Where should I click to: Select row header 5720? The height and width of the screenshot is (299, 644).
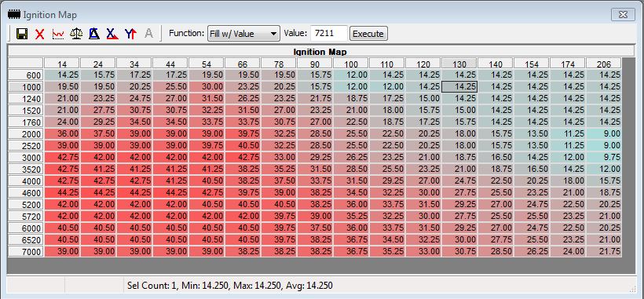pos(26,217)
